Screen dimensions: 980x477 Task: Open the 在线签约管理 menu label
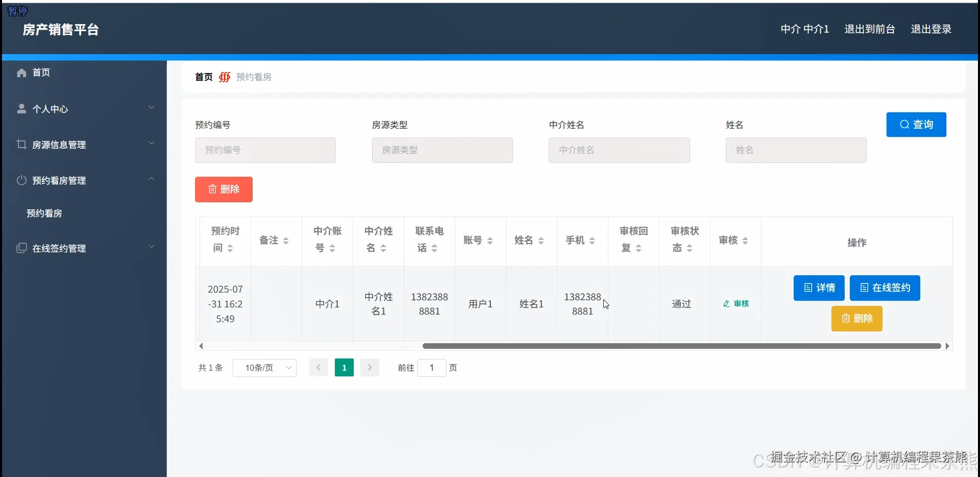click(59, 248)
